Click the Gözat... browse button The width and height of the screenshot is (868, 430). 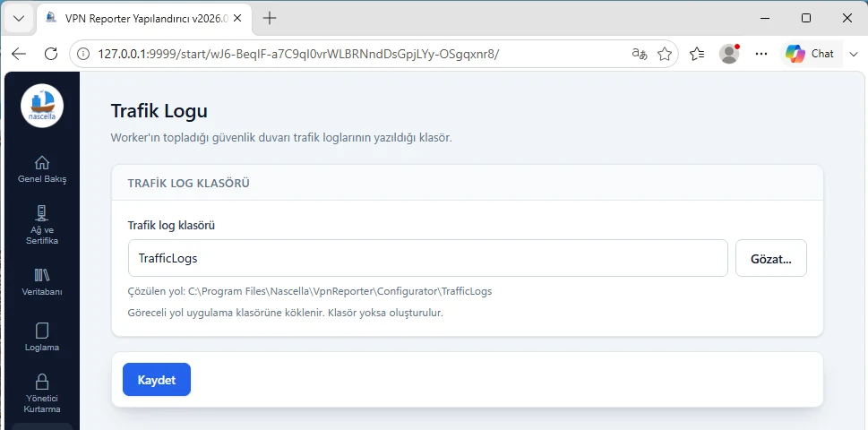pyautogui.click(x=770, y=258)
